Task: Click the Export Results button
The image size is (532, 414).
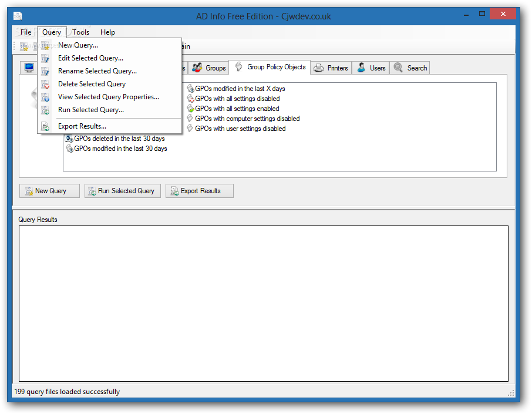Action: click(200, 191)
